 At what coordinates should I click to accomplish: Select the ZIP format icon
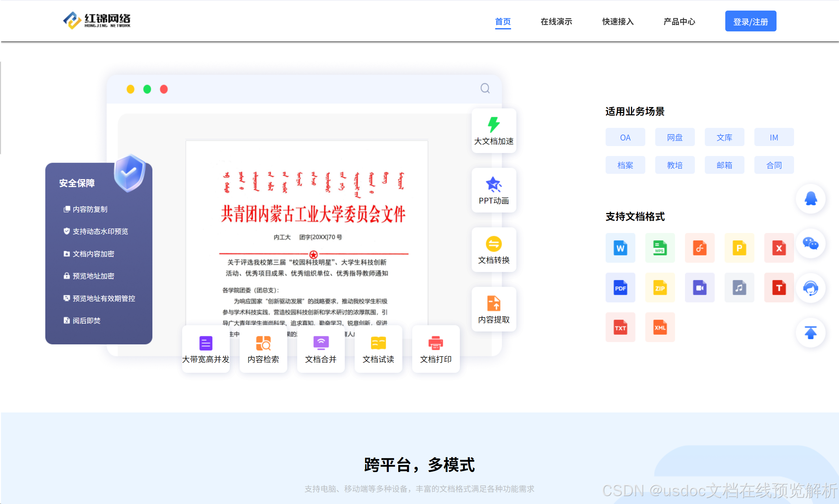coord(659,288)
